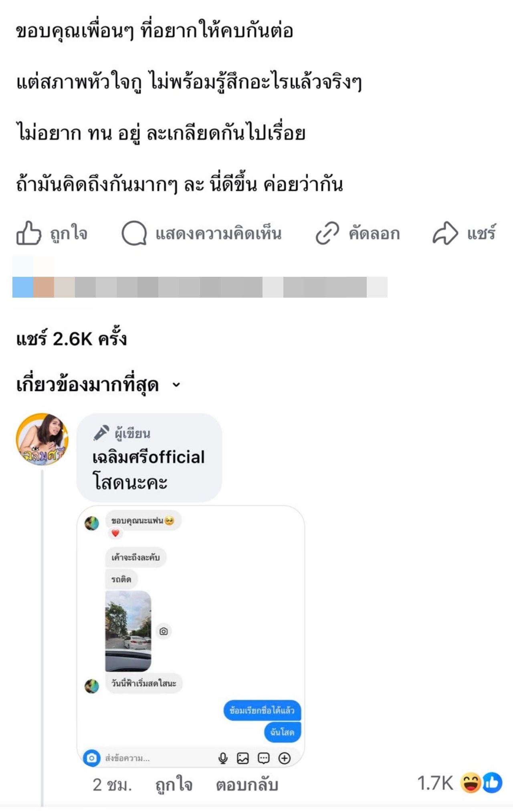Open the เกี่ยวข้องมากที่สุด comment sorting menu

point(87,385)
